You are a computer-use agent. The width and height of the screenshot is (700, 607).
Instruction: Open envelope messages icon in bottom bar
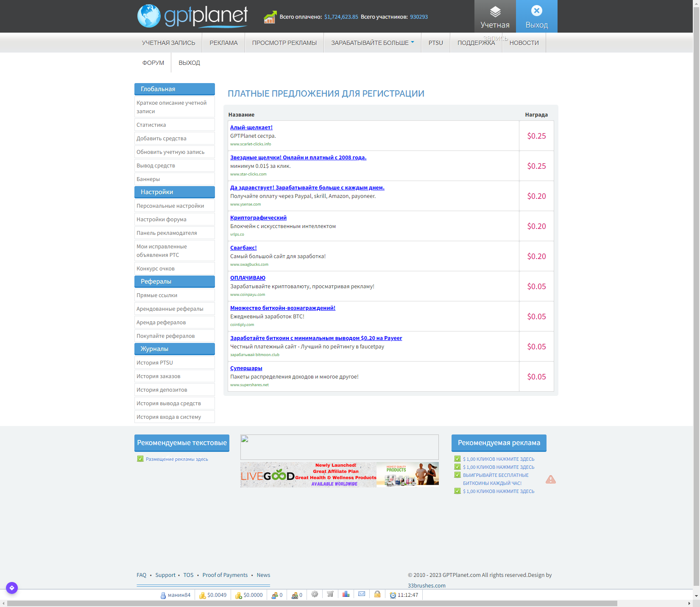tap(362, 594)
